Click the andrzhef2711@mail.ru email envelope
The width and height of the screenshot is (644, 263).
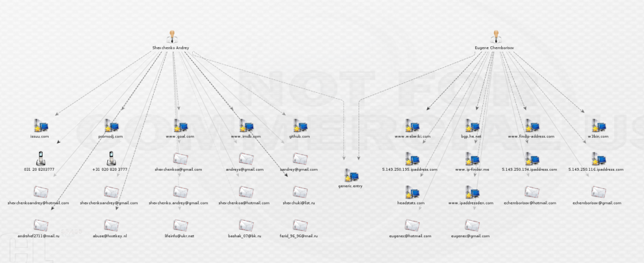coord(41,225)
